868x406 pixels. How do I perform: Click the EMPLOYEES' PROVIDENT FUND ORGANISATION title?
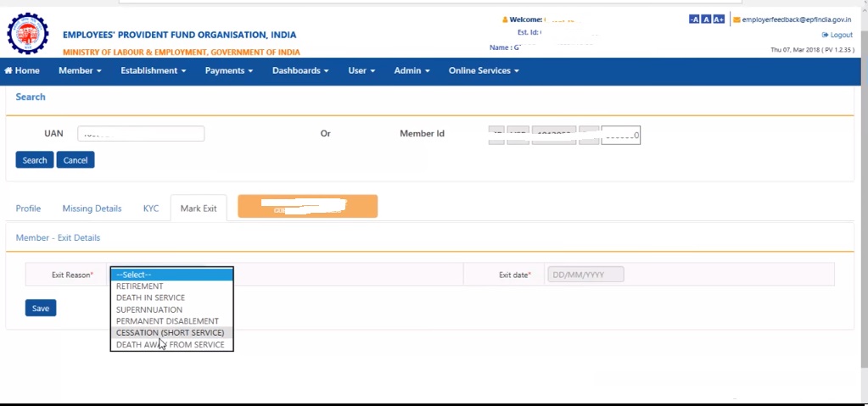pos(179,35)
